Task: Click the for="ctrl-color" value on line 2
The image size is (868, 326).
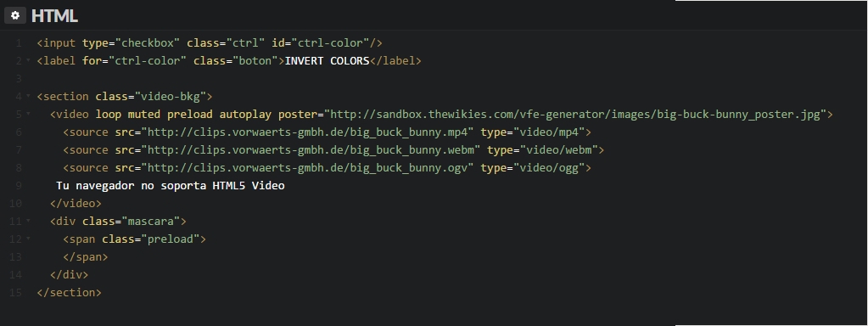Action: (148, 61)
